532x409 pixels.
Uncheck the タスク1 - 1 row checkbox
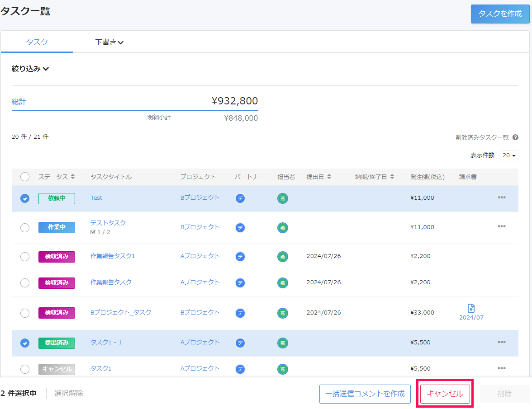(25, 343)
